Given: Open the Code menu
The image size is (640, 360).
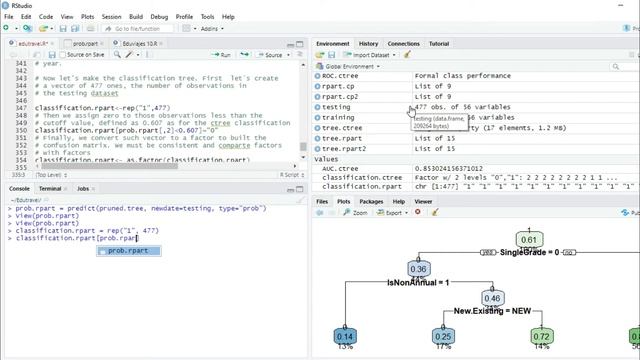Looking at the screenshot, I should pos(46,17).
